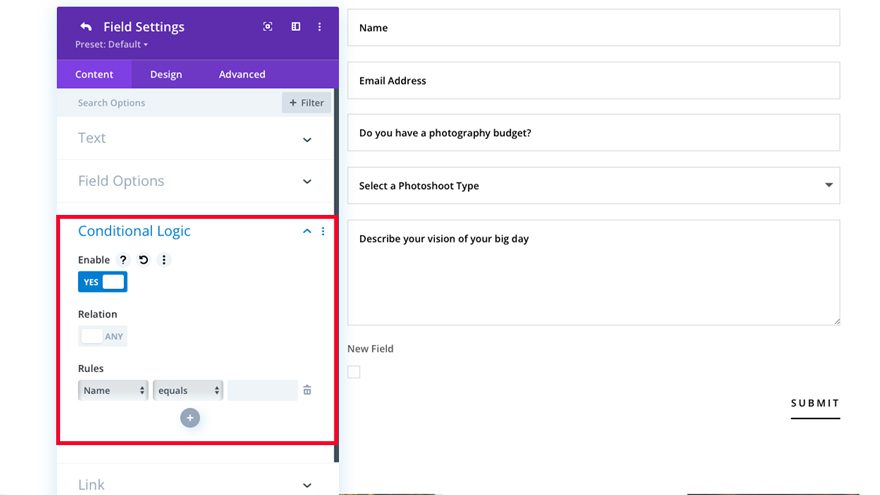This screenshot has width=880, height=495.
Task: Toggle the Relation ANY switch
Action: click(x=103, y=336)
